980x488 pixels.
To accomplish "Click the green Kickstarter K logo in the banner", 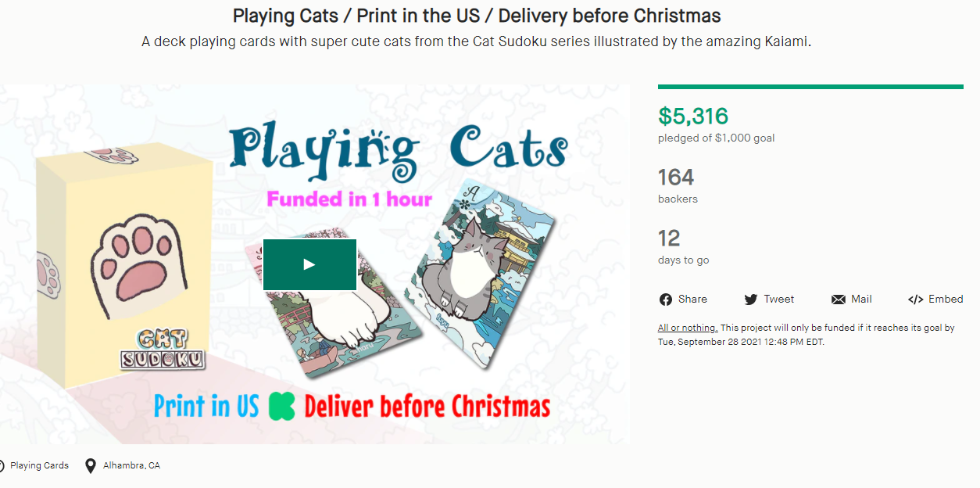I will (282, 407).
